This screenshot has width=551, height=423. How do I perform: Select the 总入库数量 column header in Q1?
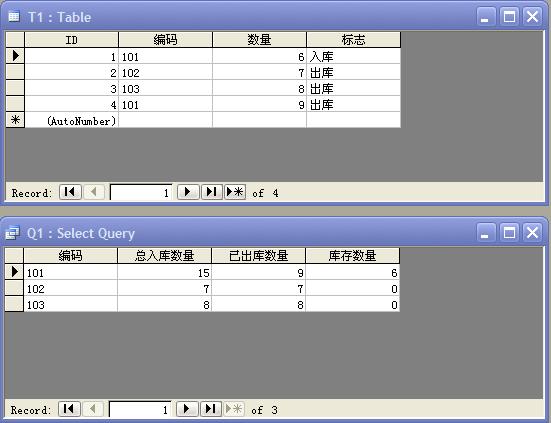[164, 256]
